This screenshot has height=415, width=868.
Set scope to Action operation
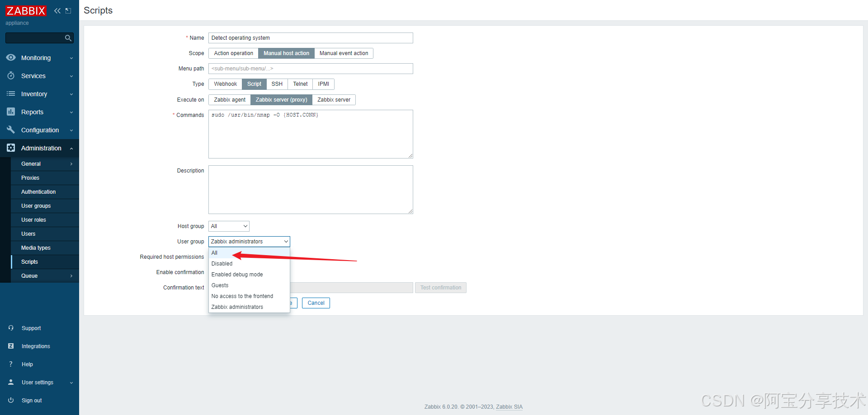(x=233, y=53)
